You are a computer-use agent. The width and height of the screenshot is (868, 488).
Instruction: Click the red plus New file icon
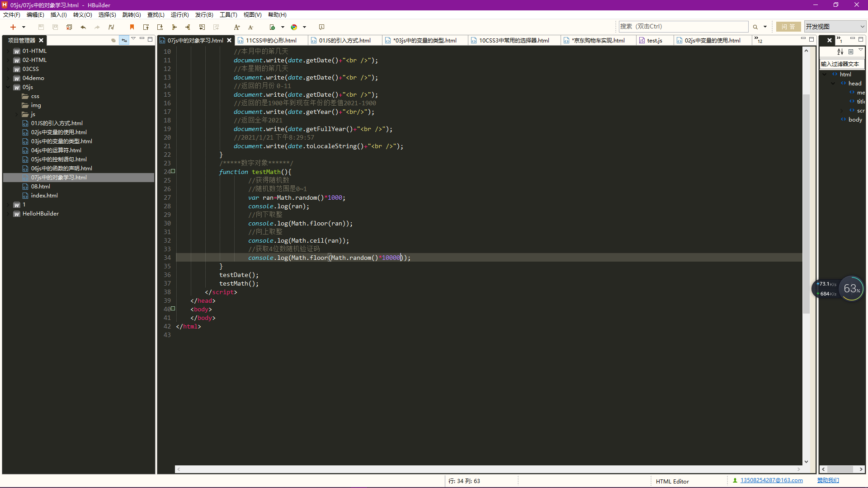(x=13, y=27)
